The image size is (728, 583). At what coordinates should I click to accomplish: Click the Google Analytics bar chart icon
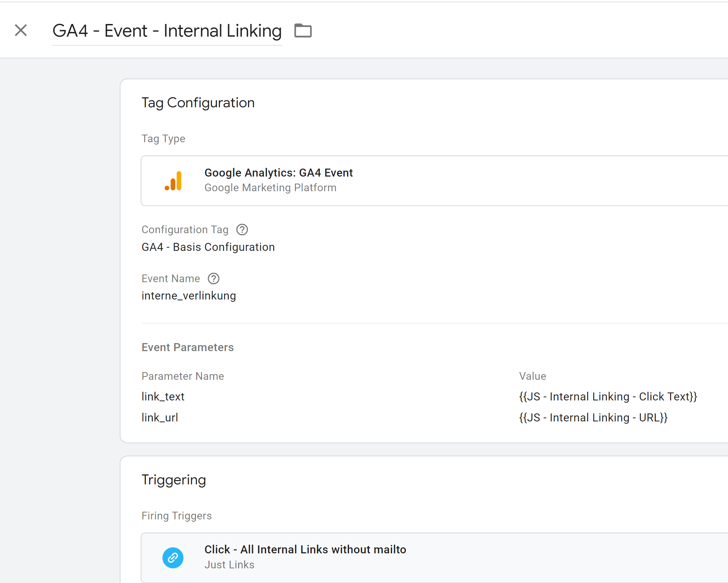pyautogui.click(x=173, y=181)
